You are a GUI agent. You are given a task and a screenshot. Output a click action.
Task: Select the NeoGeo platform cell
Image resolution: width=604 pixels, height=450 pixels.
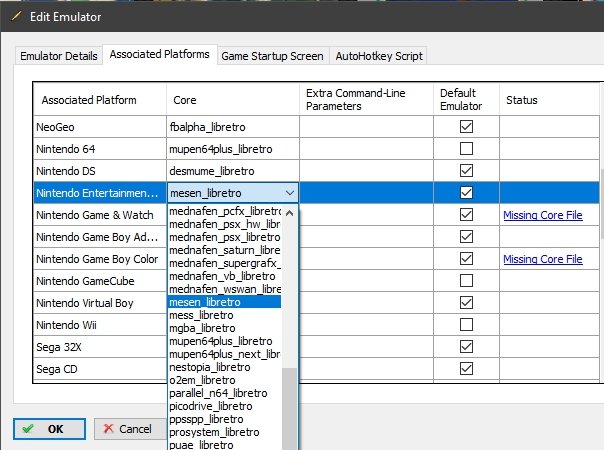[100, 127]
